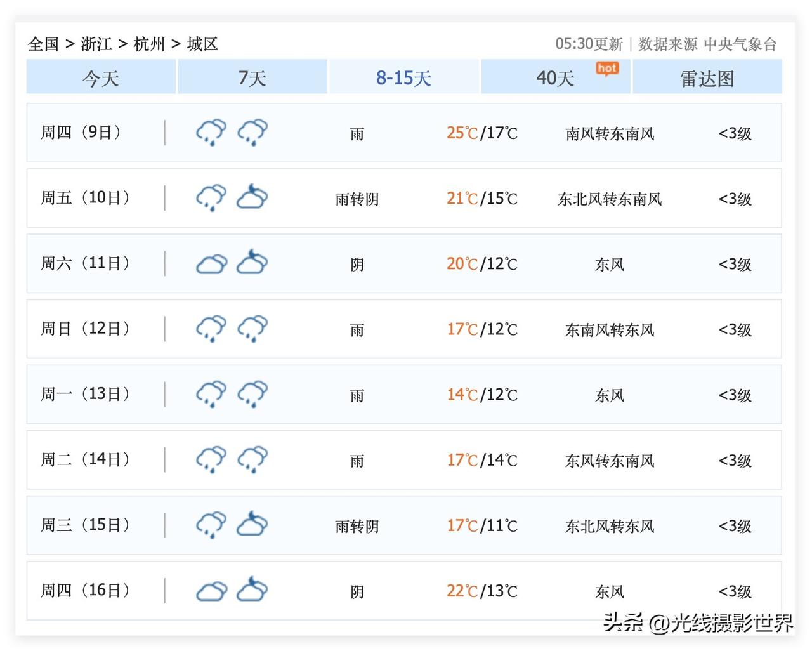This screenshot has width=812, height=651.
Task: Click the 浙江 breadcrumb link
Action: coord(96,44)
